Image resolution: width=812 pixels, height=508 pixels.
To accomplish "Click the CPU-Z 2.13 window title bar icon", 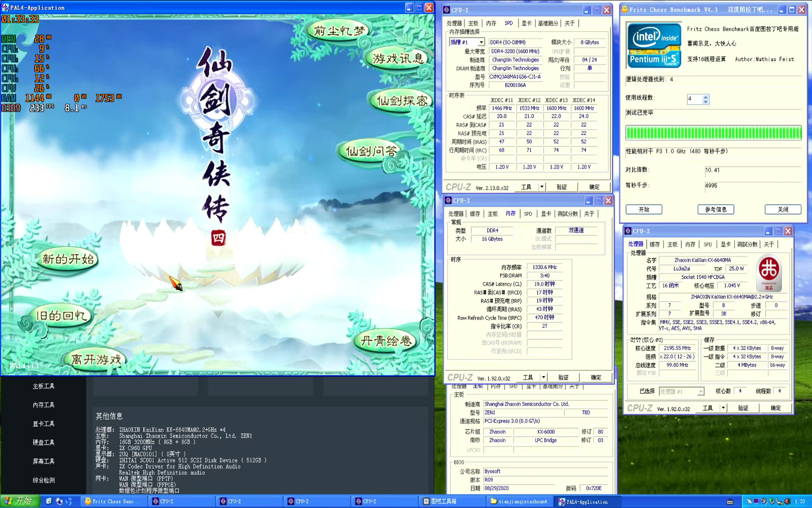I will tap(447, 10).
